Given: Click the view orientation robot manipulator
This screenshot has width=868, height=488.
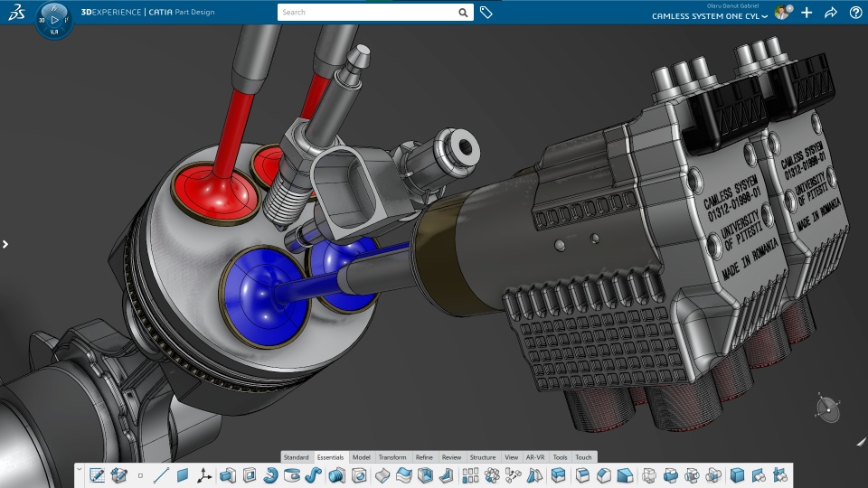Looking at the screenshot, I should [827, 408].
